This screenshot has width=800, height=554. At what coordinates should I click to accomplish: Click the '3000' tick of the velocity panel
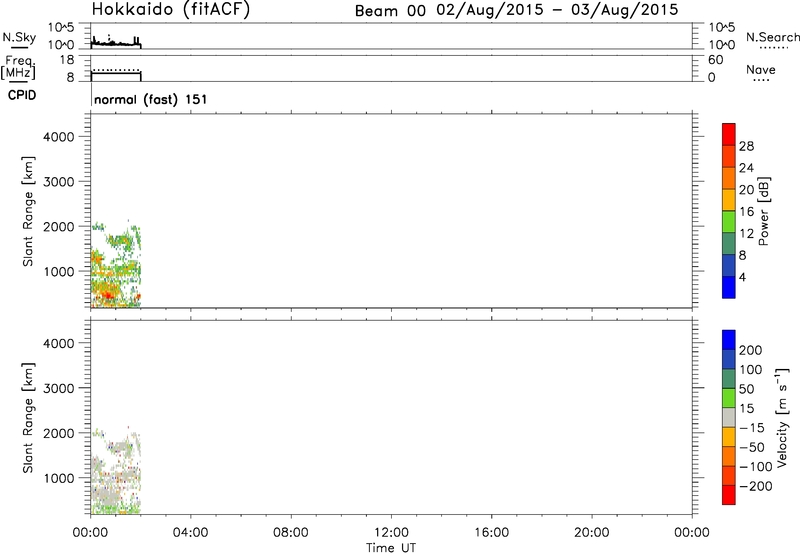pyautogui.click(x=59, y=388)
